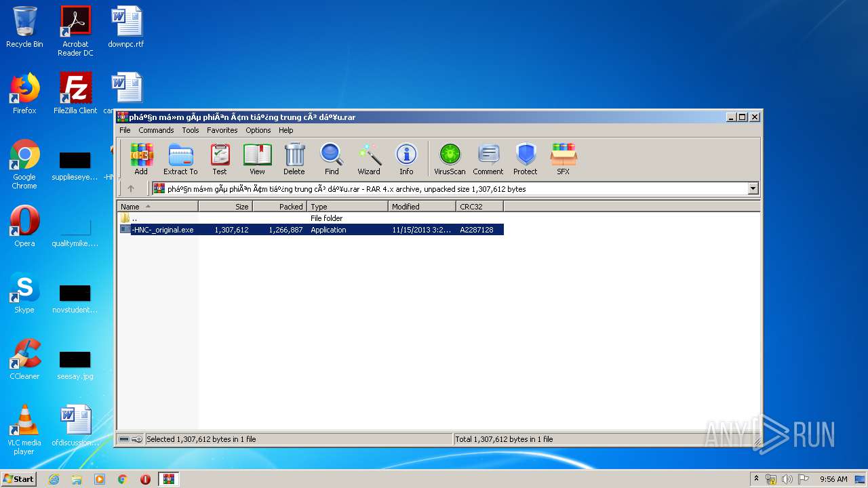Screen dimensions: 868x488
Task: Launch VLC media player shortcut
Action: point(24,430)
